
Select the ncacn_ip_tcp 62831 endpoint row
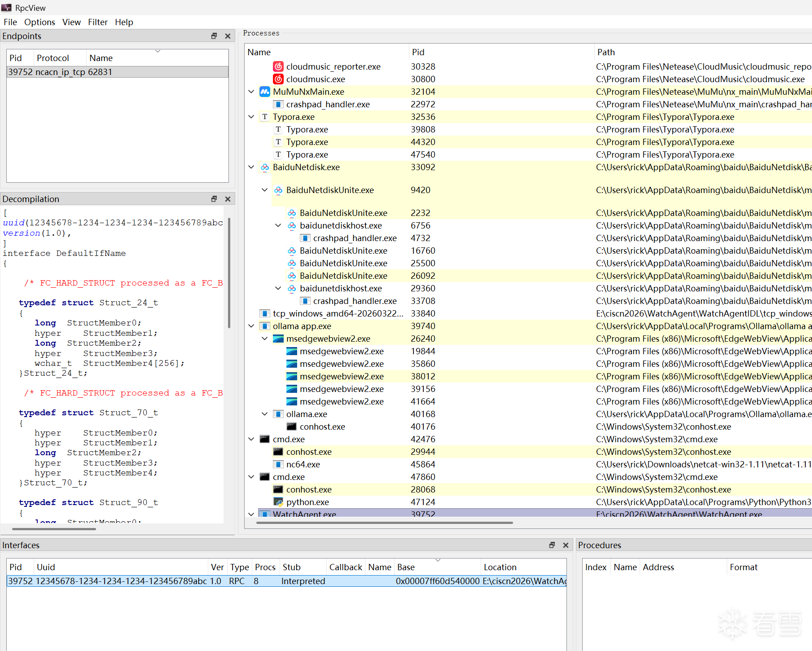(118, 72)
